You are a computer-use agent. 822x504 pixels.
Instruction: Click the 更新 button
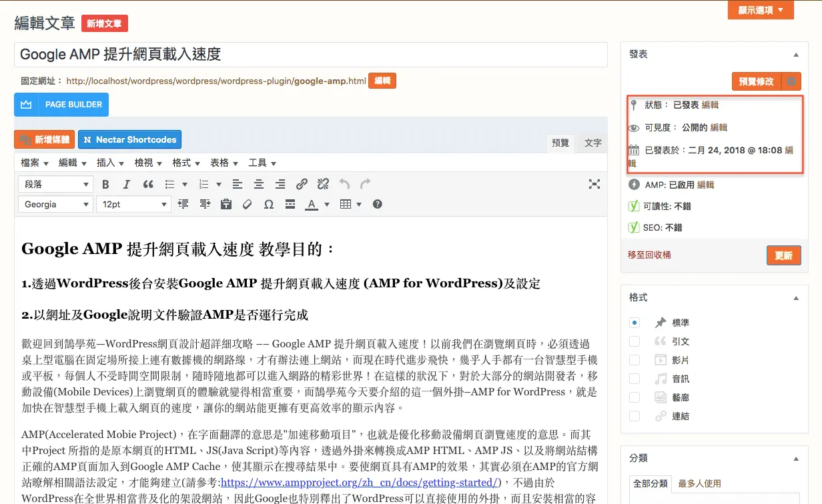tap(783, 255)
